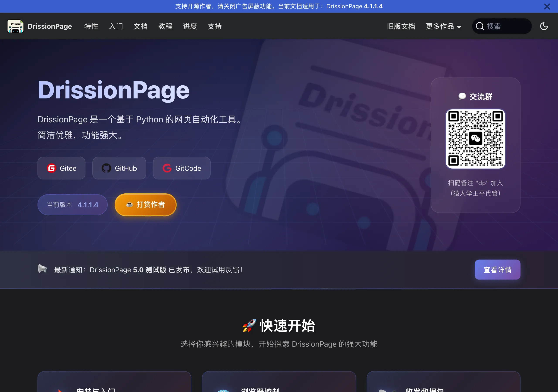
Task: Click the 交流群 card title
Action: point(481,96)
